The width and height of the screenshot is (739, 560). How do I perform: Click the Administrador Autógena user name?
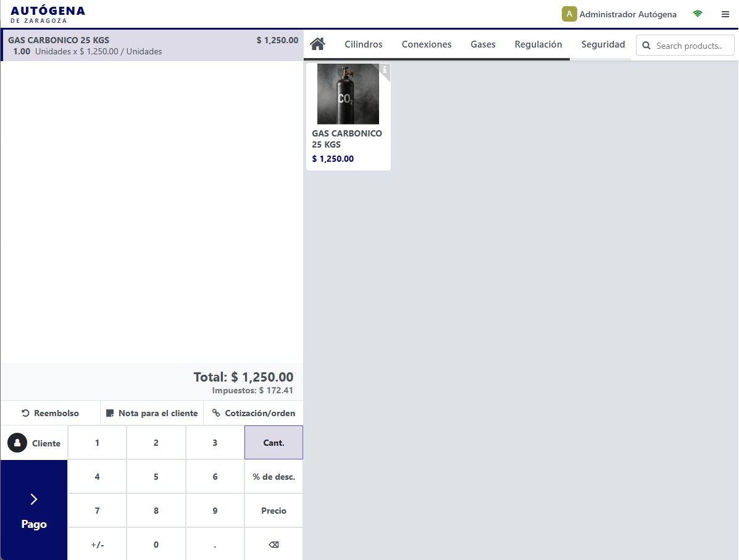tap(628, 14)
